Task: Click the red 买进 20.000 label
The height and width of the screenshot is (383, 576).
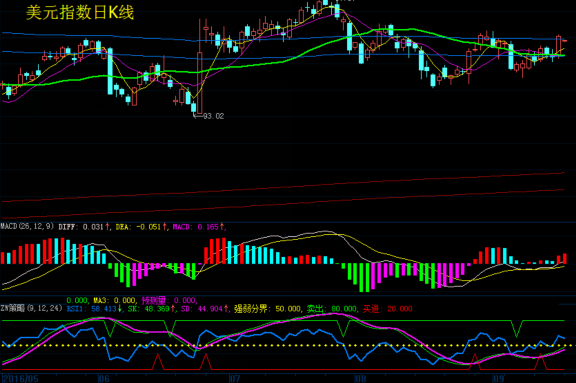Action: pyautogui.click(x=388, y=309)
